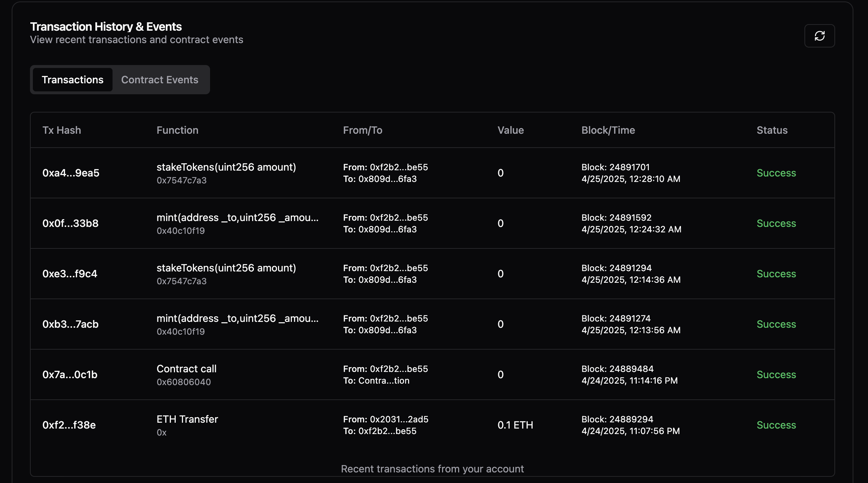The height and width of the screenshot is (483, 868).
Task: Click the Status column header
Action: click(x=772, y=130)
